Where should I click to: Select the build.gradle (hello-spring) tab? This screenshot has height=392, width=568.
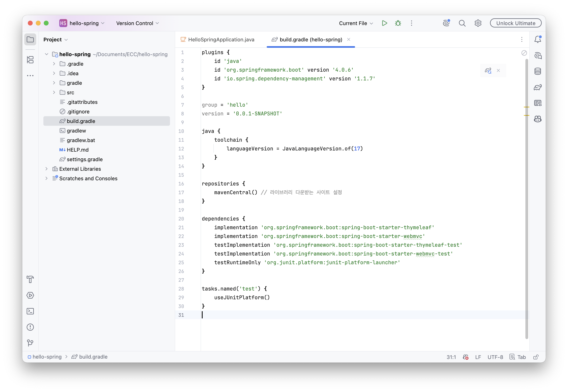pyautogui.click(x=310, y=40)
